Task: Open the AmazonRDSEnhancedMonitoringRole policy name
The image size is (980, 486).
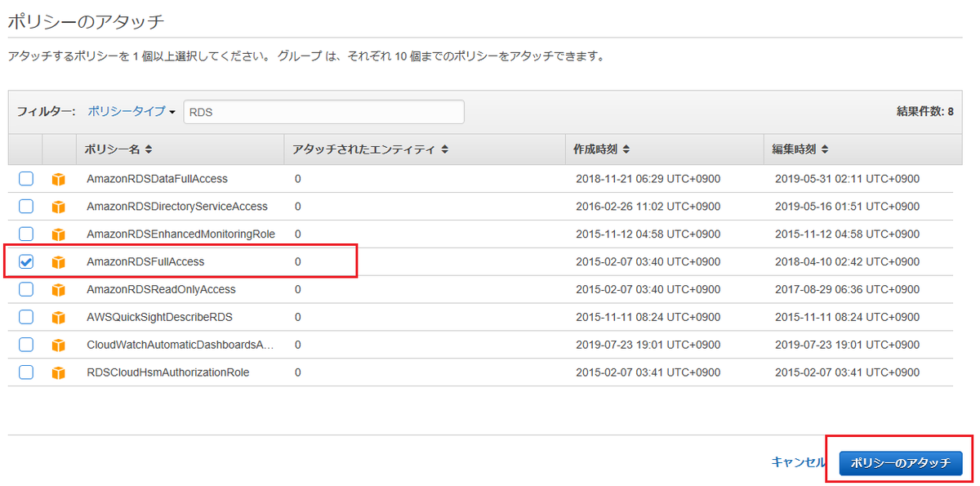Action: (180, 234)
